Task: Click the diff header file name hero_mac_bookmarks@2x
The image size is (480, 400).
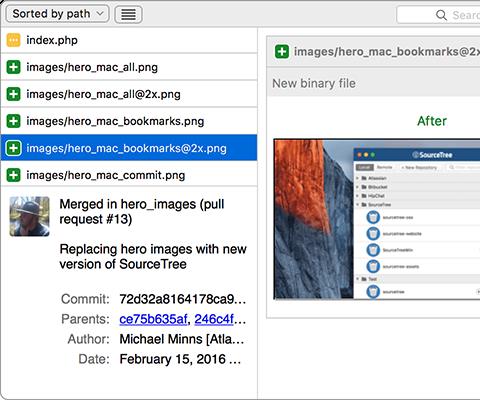Action: click(x=387, y=52)
